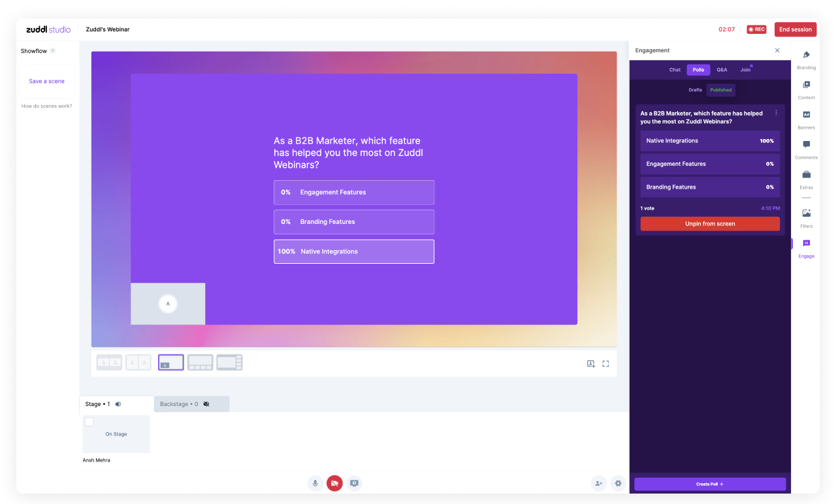The width and height of the screenshot is (836, 504).
Task: Open the Join tab
Action: tap(745, 70)
